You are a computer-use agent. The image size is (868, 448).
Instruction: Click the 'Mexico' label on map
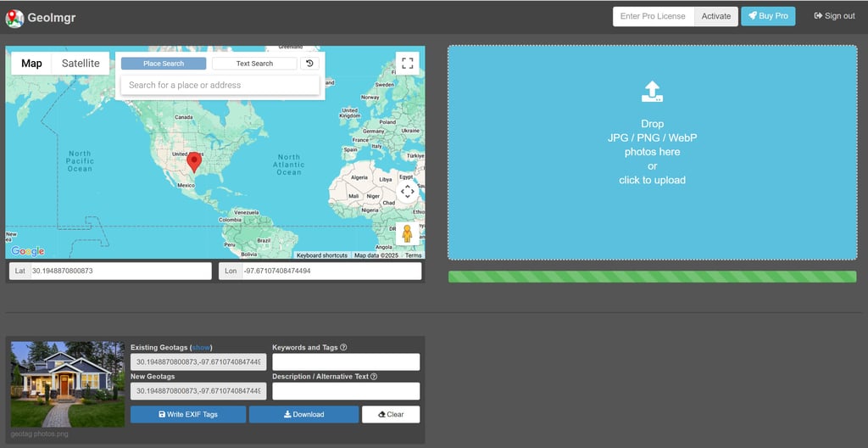pyautogui.click(x=186, y=185)
